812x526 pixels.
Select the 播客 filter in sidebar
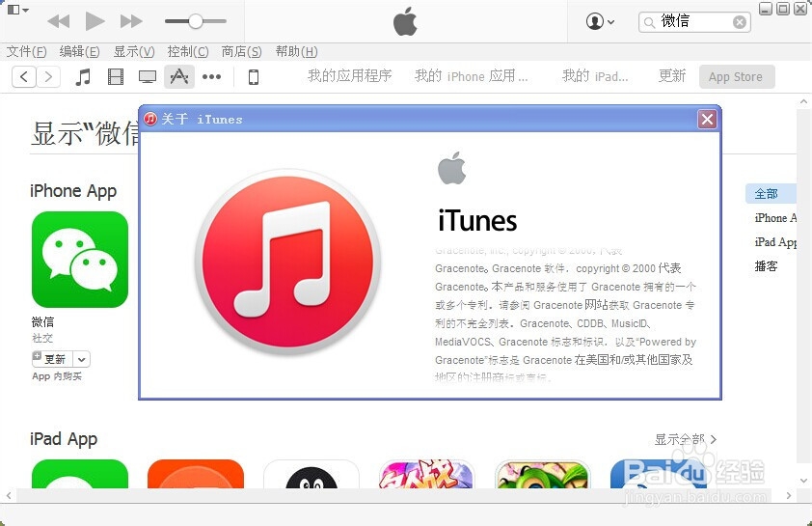[766, 266]
